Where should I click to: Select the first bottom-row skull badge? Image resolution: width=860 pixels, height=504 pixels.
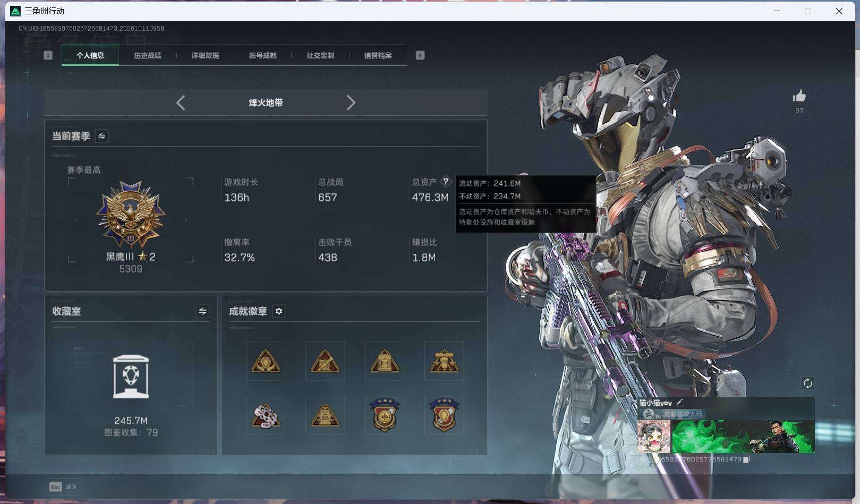(x=266, y=415)
